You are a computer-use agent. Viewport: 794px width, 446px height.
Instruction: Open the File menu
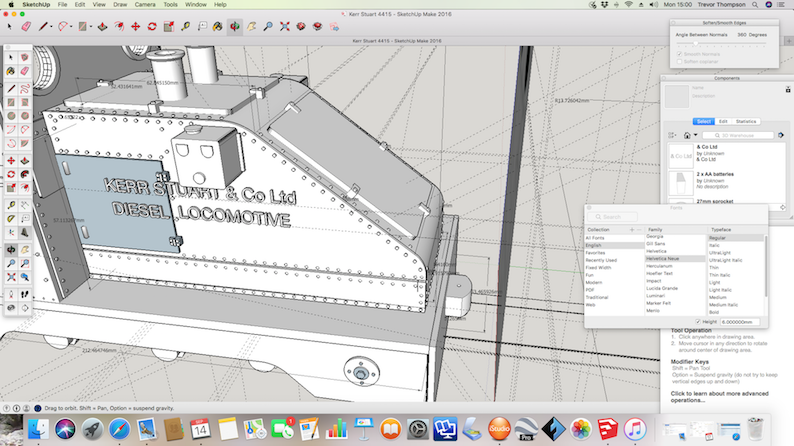click(x=62, y=5)
